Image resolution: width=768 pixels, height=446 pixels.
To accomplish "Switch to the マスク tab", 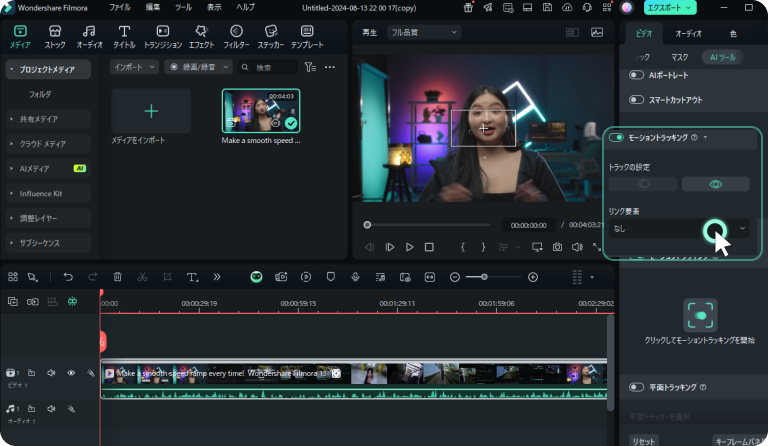I will click(x=679, y=57).
